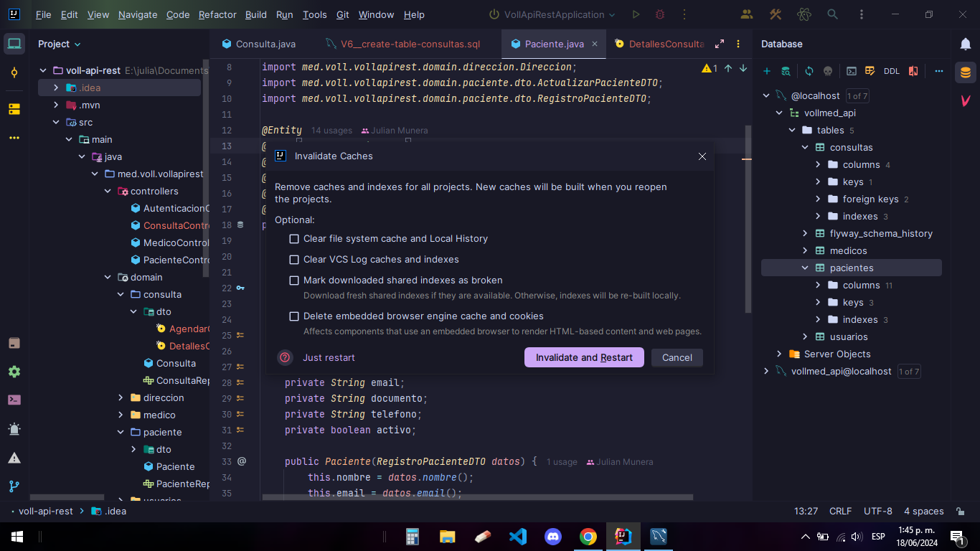Open the Git branches tool window icon

(14, 486)
